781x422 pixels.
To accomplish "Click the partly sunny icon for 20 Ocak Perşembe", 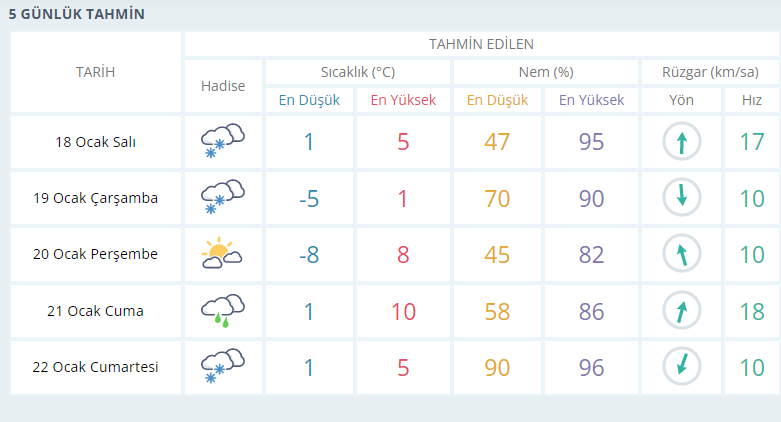I will [x=222, y=253].
